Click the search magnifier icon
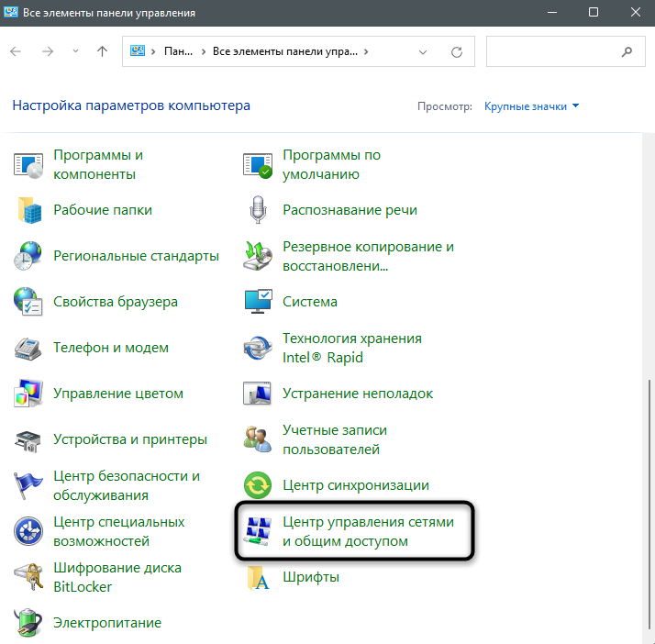This screenshot has height=644, width=655. pyautogui.click(x=627, y=51)
